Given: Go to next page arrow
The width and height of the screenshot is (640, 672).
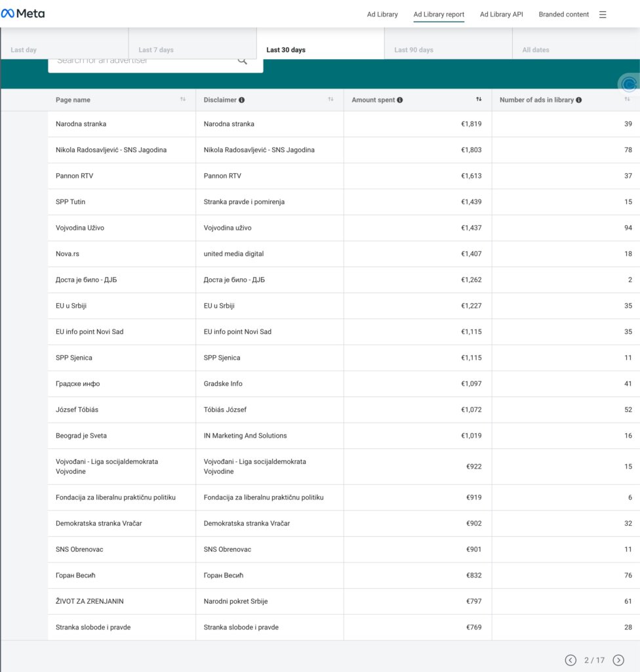Looking at the screenshot, I should point(618,660).
